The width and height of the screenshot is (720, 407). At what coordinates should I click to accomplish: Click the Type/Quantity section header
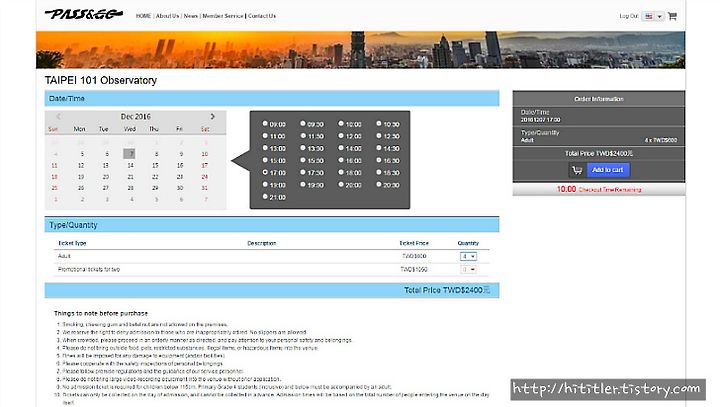click(272, 225)
